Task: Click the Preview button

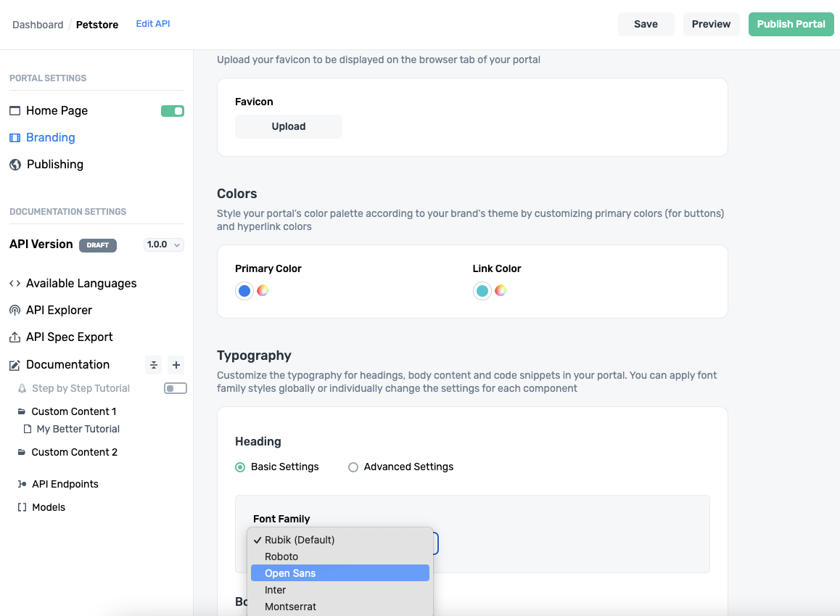Action: click(711, 24)
